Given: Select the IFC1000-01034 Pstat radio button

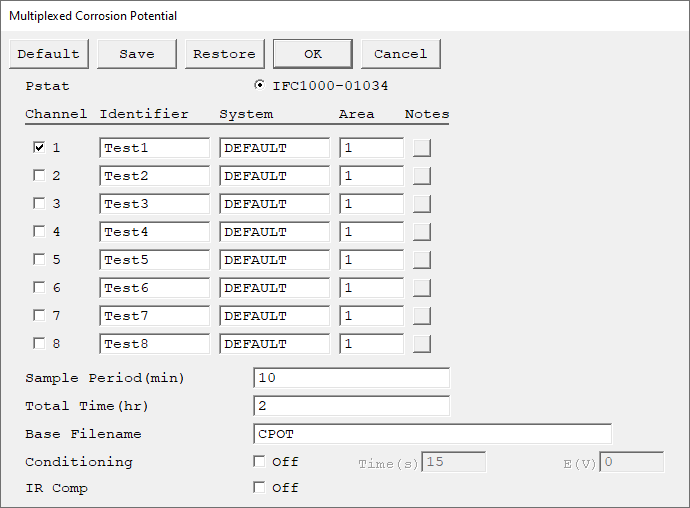Looking at the screenshot, I should tap(260, 85).
